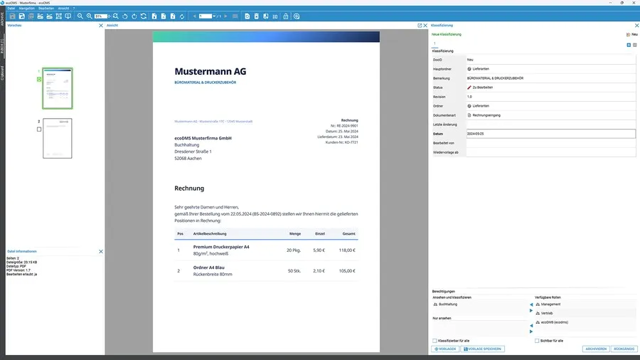The width and height of the screenshot is (640, 360).
Task: Select the Management role in Verfügbare Rollen
Action: (548, 304)
